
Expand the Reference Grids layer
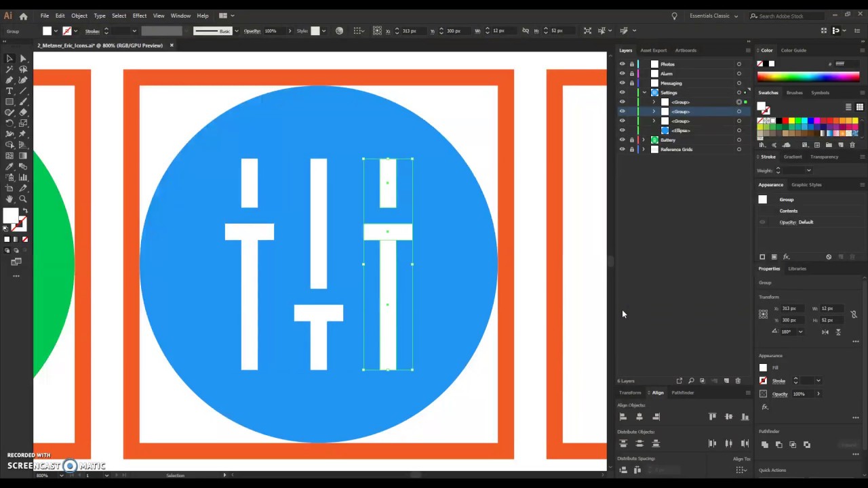click(x=644, y=150)
